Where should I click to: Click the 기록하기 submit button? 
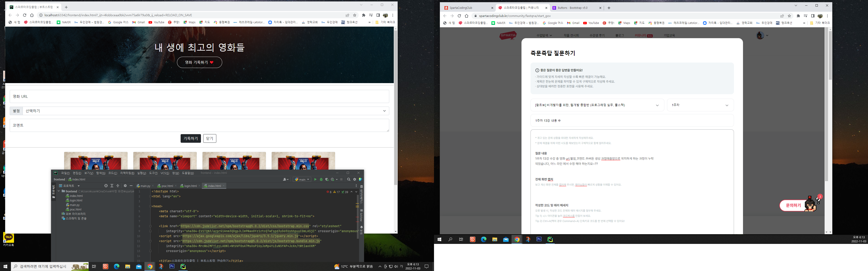[x=191, y=138]
